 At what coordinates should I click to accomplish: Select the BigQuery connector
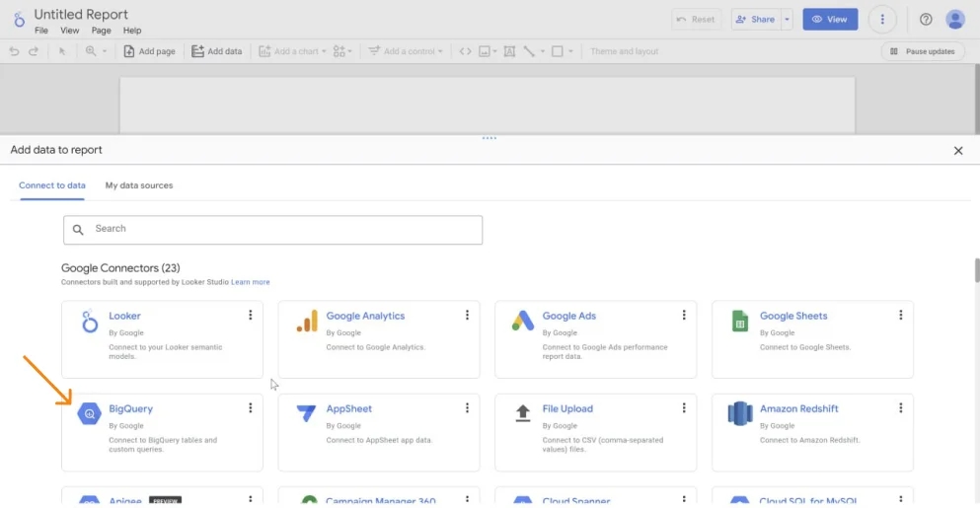click(x=162, y=432)
